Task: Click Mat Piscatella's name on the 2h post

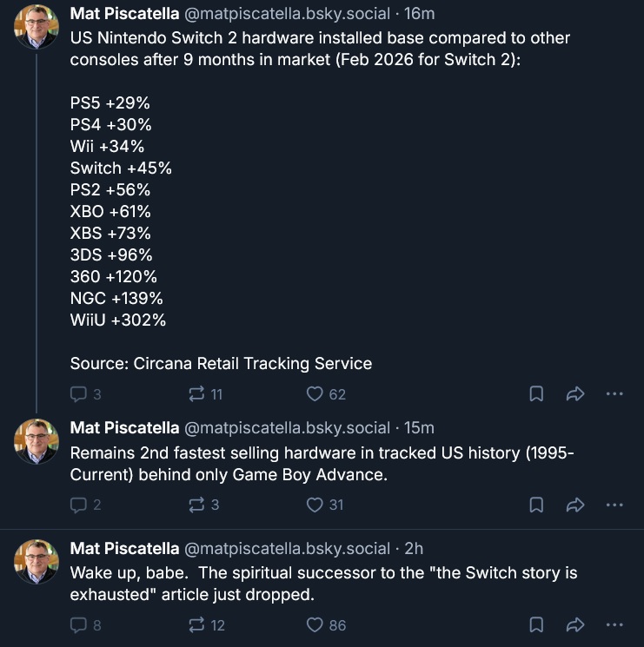Action: 124,548
